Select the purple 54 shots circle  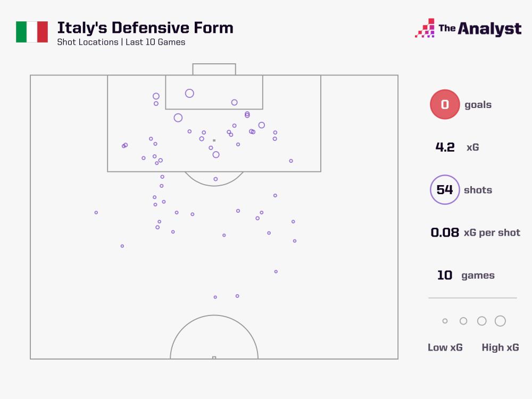pyautogui.click(x=445, y=190)
